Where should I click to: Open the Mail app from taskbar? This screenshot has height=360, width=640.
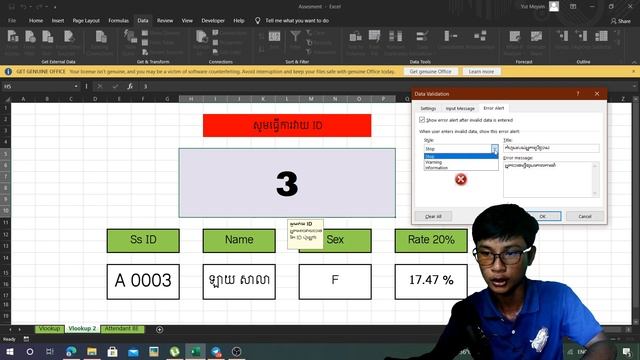click(133, 351)
